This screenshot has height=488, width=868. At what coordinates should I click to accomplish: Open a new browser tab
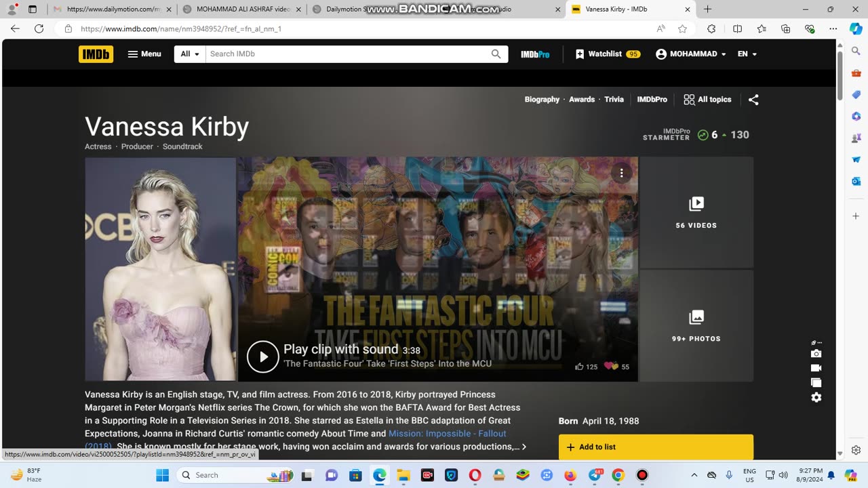(x=707, y=9)
